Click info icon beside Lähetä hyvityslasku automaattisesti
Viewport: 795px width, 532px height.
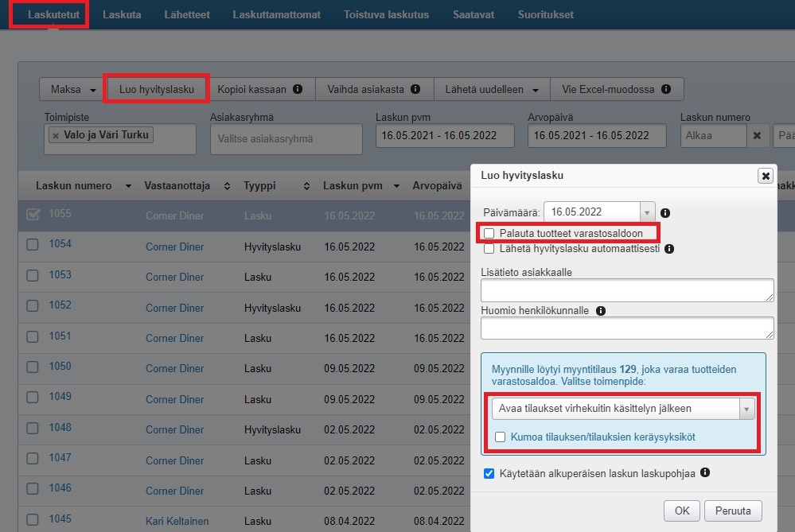pyautogui.click(x=669, y=249)
